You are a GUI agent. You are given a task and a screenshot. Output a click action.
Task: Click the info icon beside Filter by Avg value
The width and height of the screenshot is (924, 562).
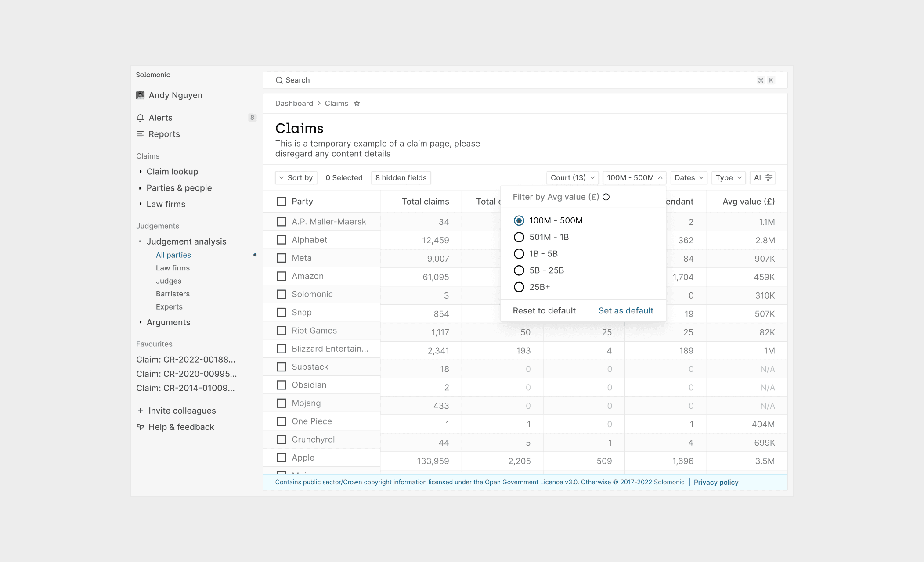606,197
